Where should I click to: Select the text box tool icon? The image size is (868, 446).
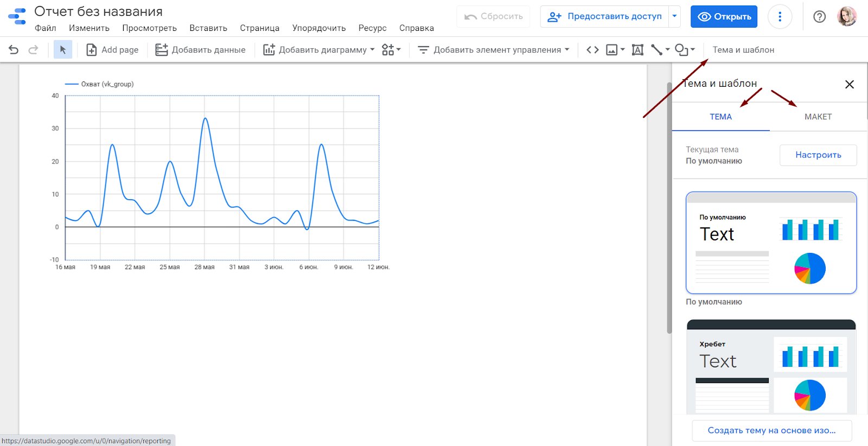[637, 50]
